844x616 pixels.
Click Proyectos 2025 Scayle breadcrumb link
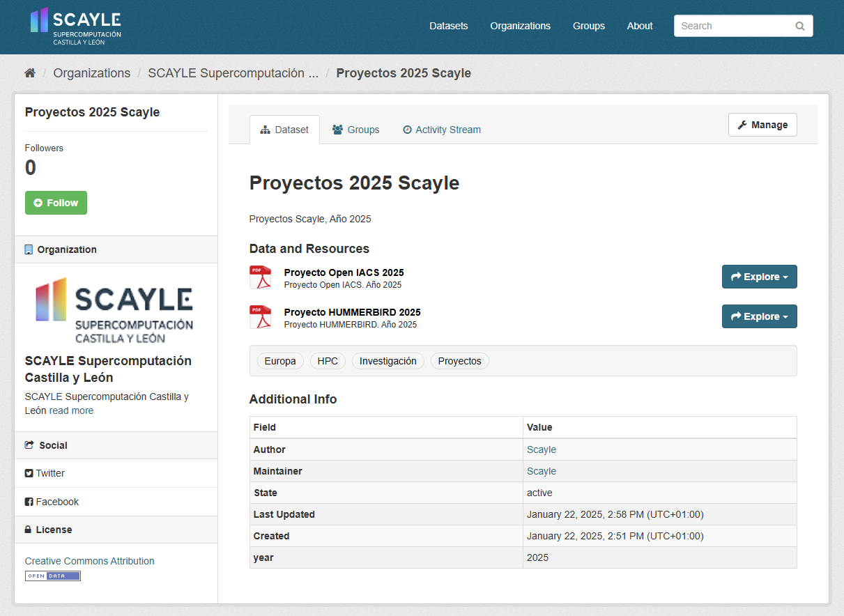[x=404, y=73]
